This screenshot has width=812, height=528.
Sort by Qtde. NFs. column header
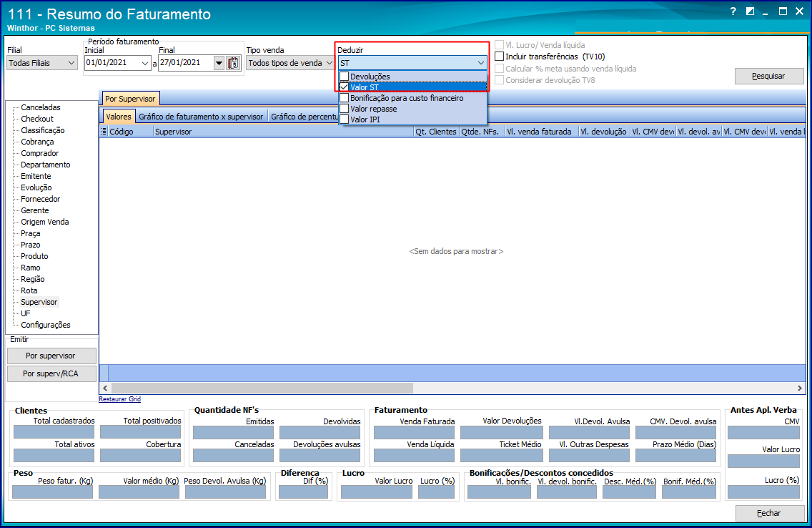(482, 132)
